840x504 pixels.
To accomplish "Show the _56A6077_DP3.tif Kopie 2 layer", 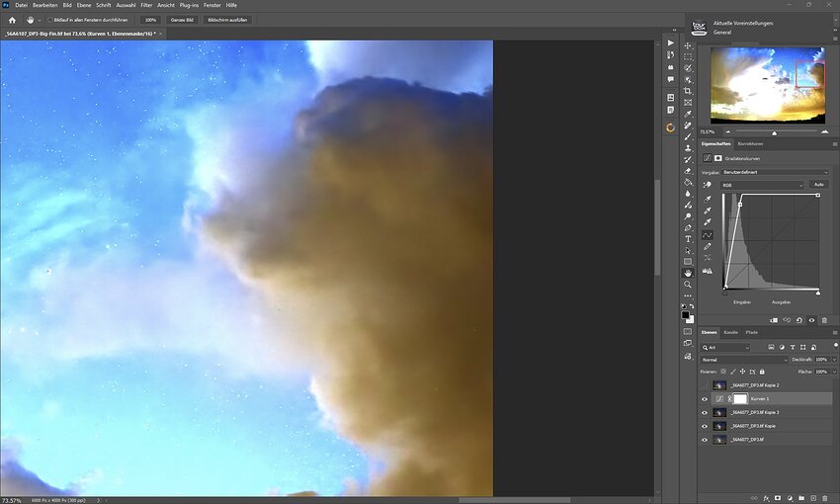I will coord(705,385).
